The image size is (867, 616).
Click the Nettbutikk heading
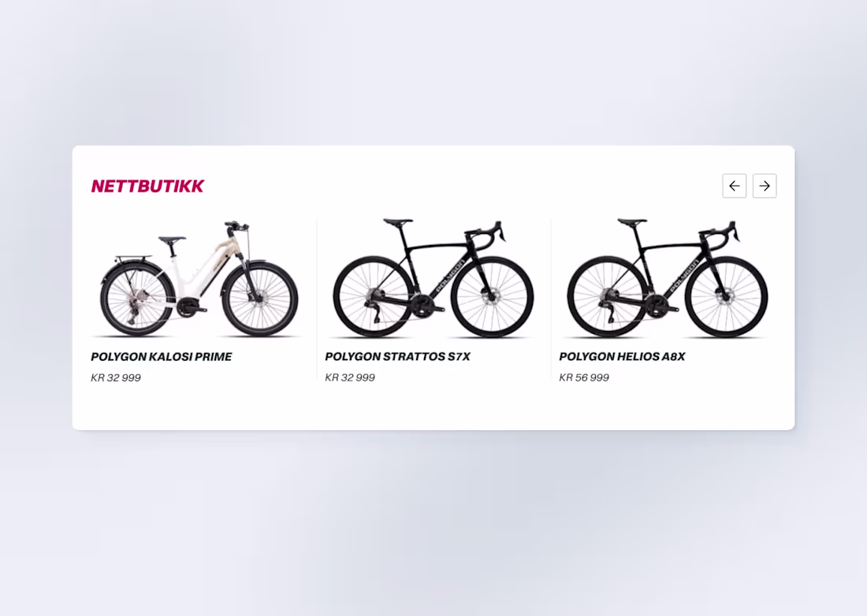[x=147, y=186]
